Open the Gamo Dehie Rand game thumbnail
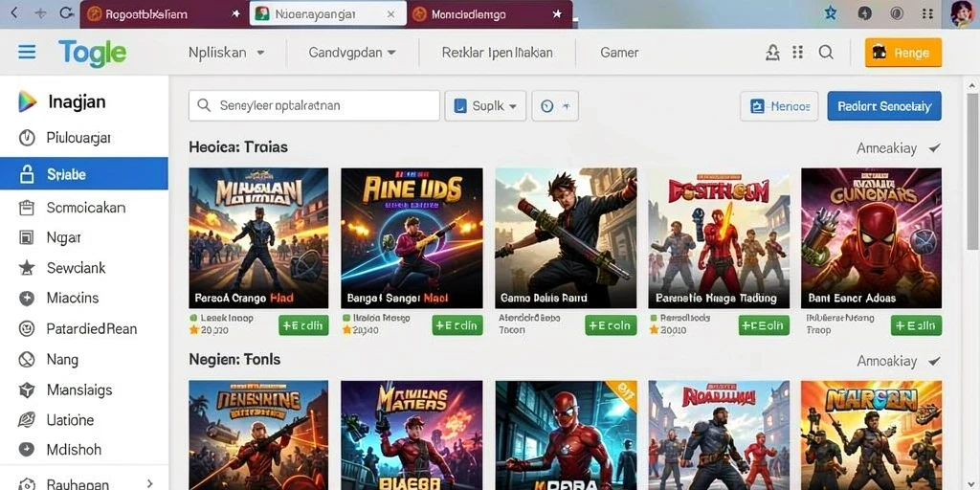This screenshot has width=980, height=490. (566, 238)
